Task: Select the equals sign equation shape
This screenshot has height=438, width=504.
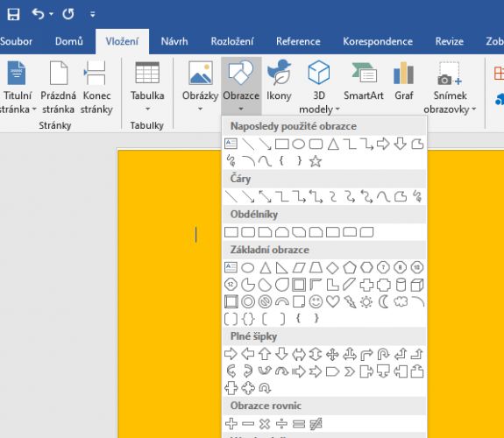Action: [x=299, y=423]
